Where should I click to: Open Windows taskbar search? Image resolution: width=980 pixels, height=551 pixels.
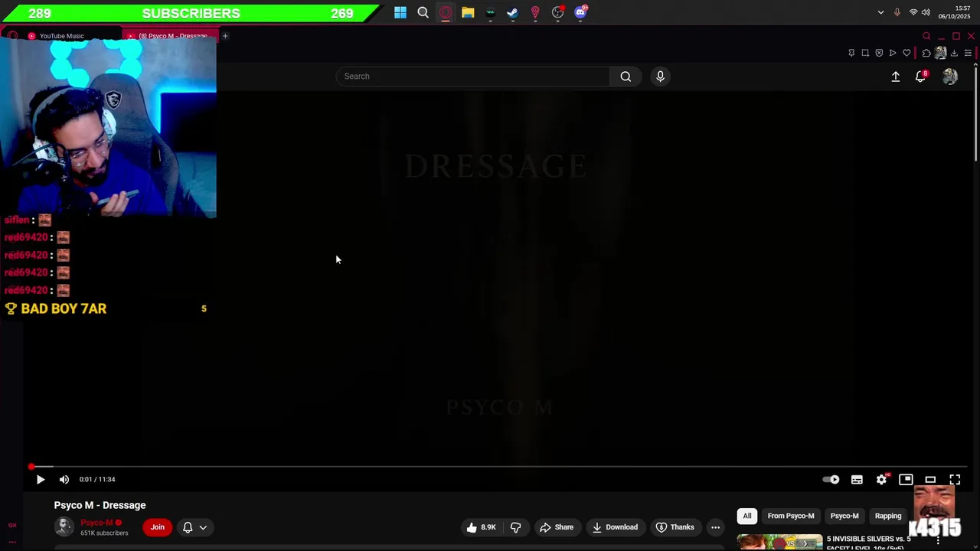(x=423, y=12)
